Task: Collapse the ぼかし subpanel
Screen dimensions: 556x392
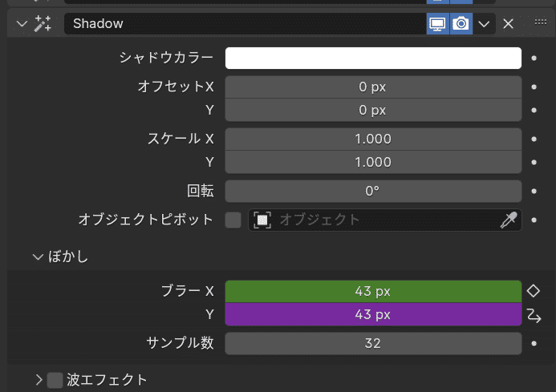Action: 38,257
